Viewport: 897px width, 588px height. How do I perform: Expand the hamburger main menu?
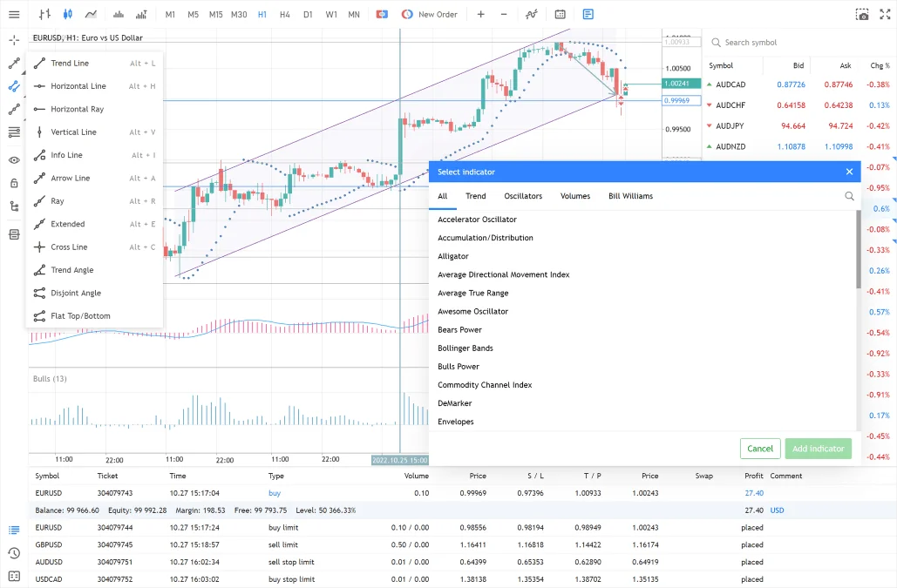(14, 15)
